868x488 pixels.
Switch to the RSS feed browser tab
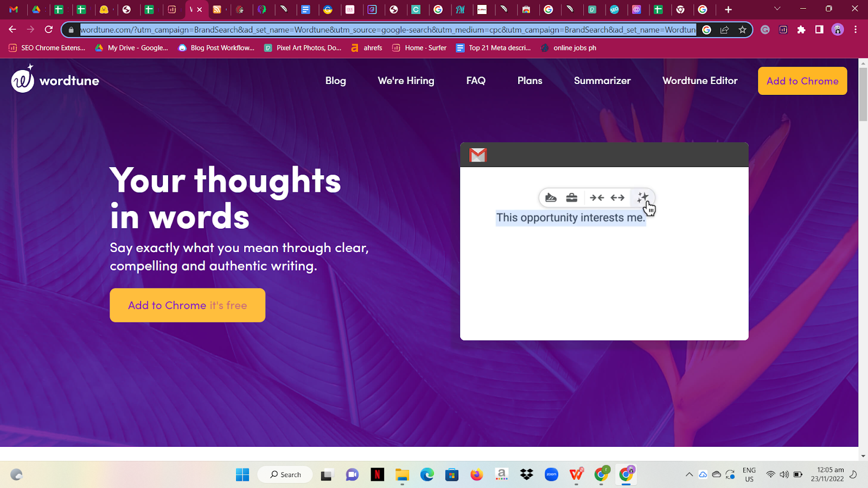[x=217, y=9]
